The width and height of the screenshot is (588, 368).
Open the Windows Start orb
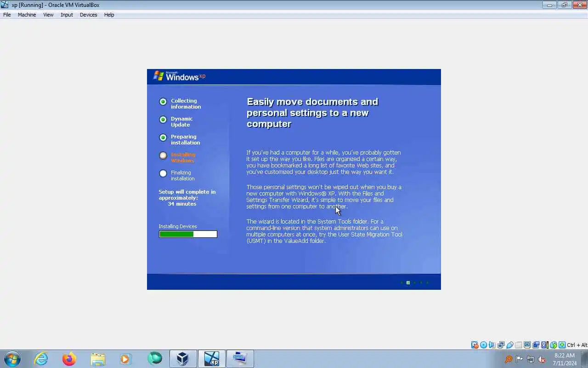point(12,359)
